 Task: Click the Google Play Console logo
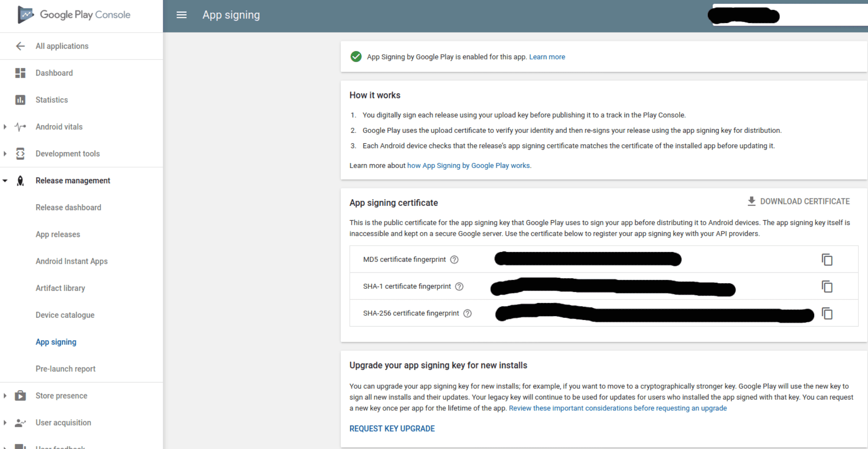pos(74,15)
